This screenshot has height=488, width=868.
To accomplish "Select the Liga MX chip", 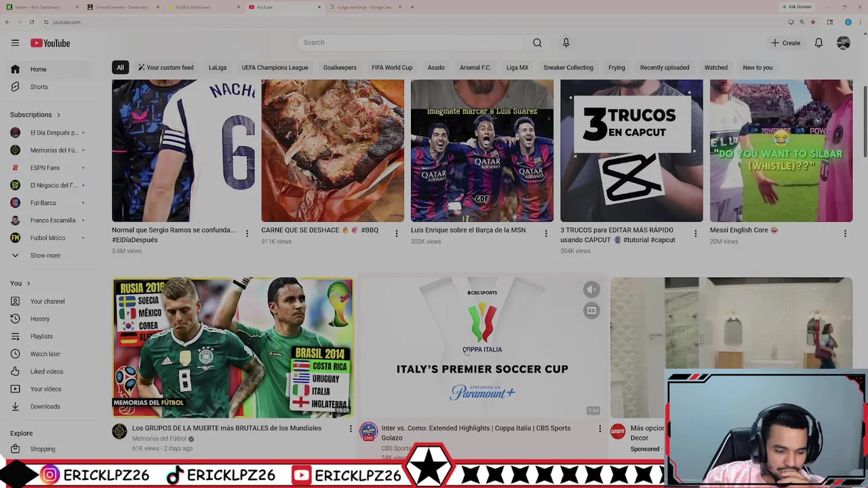I will [517, 68].
